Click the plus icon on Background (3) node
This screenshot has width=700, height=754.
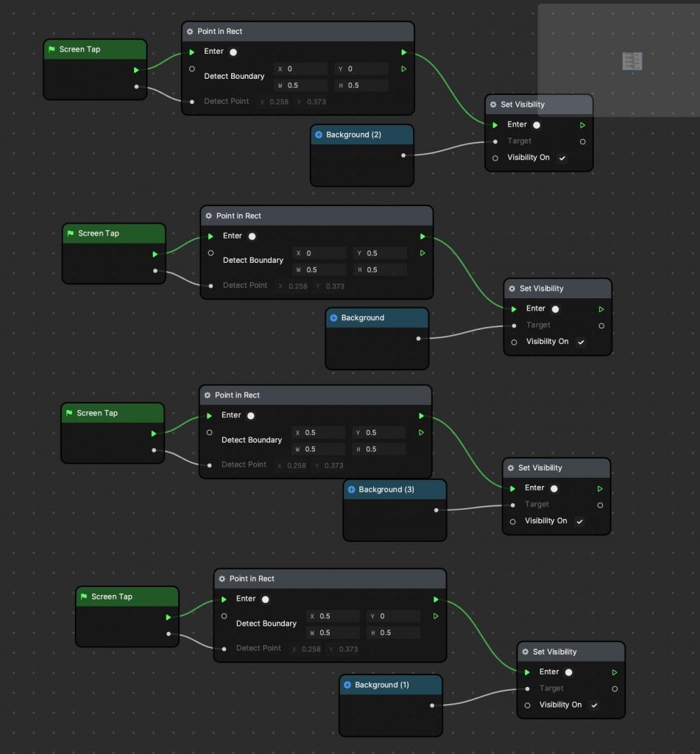351,490
